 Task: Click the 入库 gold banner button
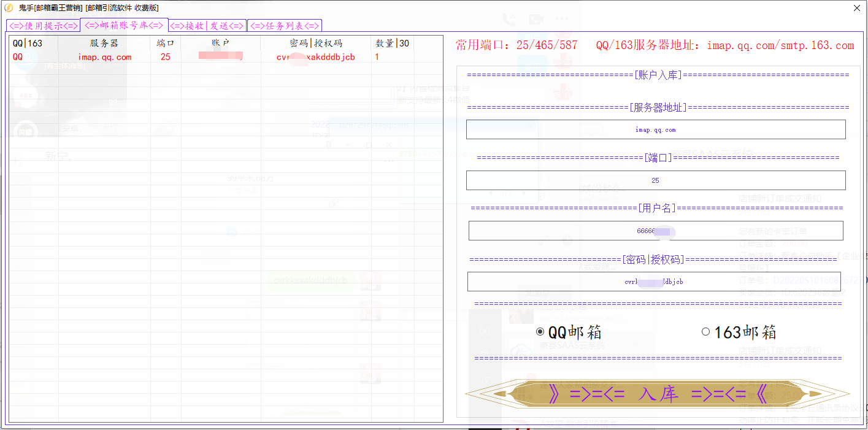click(658, 394)
